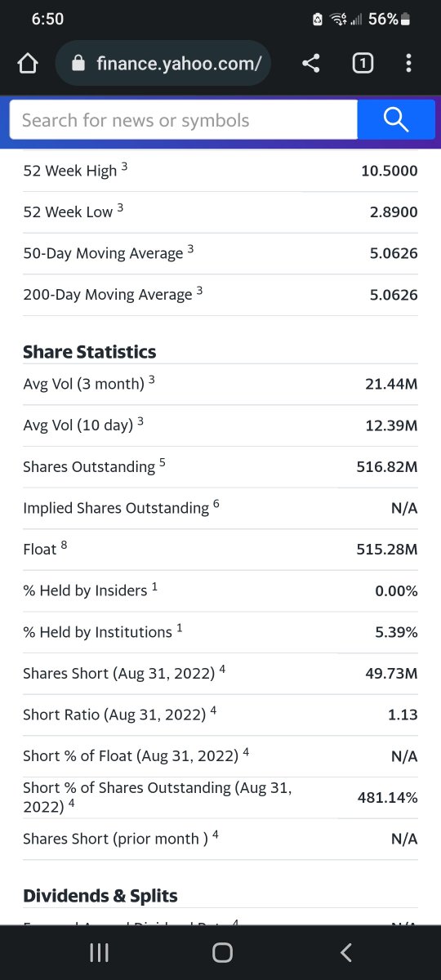Image resolution: width=441 pixels, height=980 pixels.
Task: Select the 10.5000 value
Action: [x=390, y=171]
